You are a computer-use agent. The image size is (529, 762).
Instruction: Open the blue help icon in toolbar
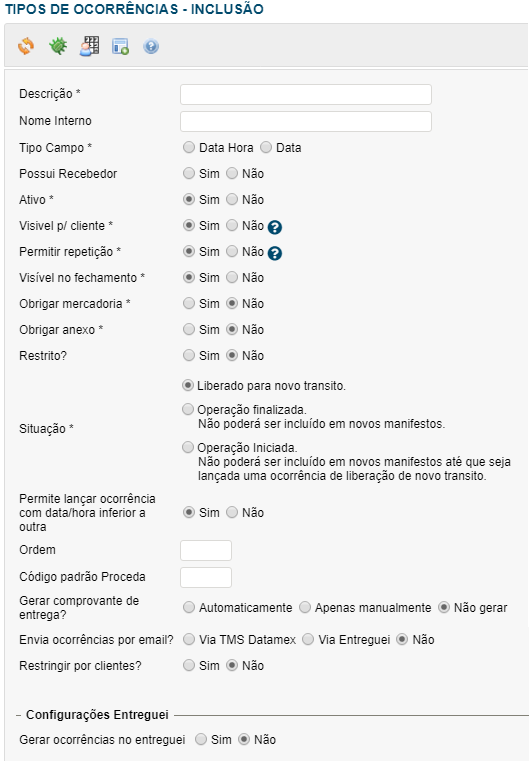(x=151, y=46)
